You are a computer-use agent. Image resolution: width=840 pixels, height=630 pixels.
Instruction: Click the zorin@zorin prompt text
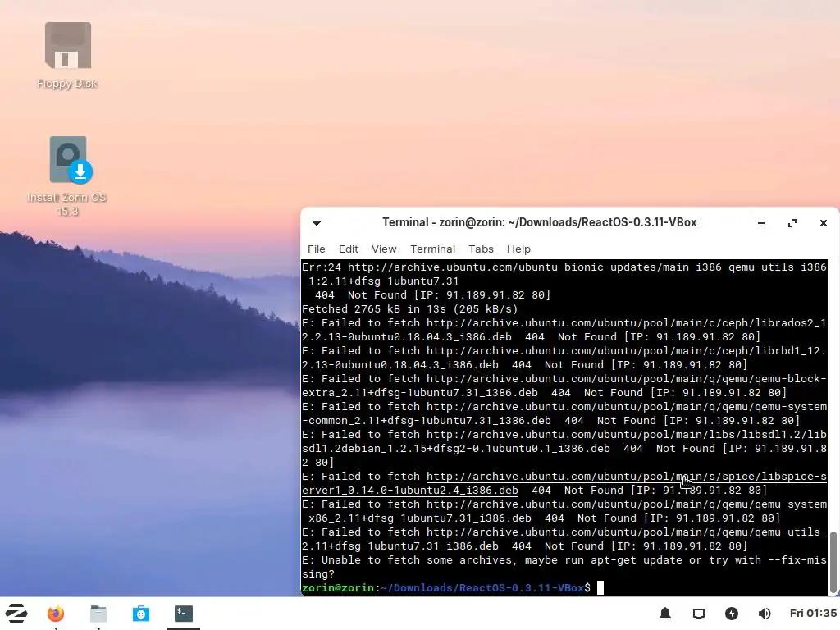pyautogui.click(x=338, y=587)
